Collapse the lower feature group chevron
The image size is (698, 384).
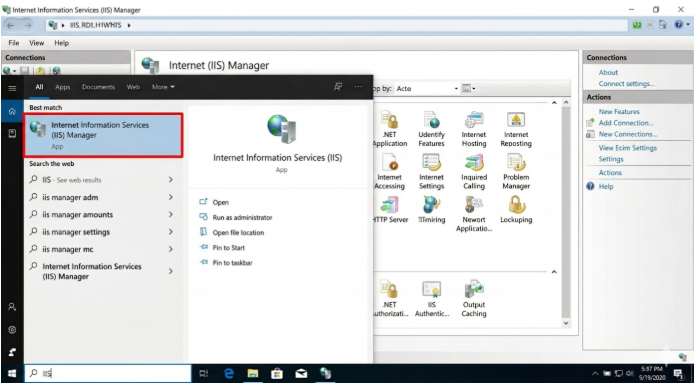pos(554,272)
